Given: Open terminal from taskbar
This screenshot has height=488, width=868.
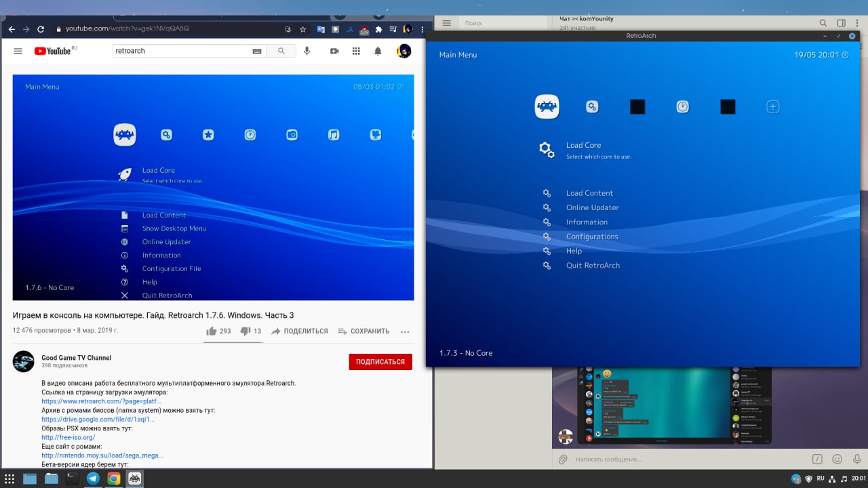Looking at the screenshot, I should [72, 479].
